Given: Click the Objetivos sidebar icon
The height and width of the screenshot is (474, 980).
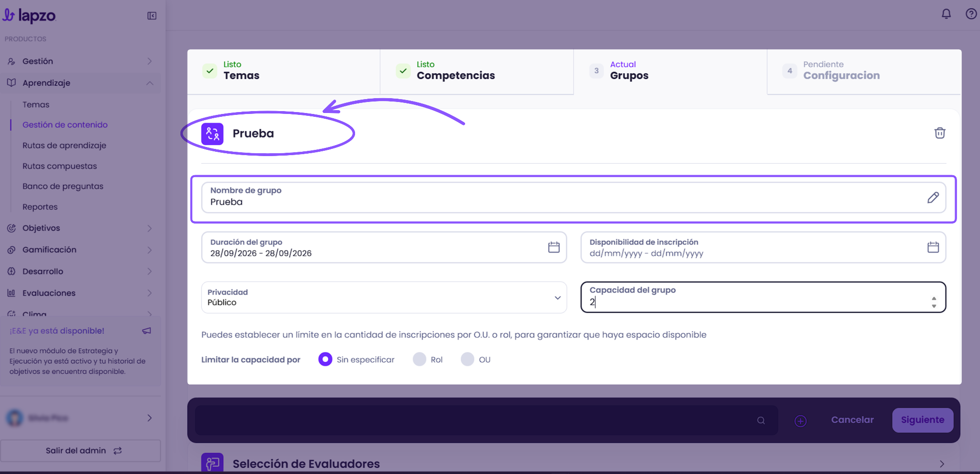Looking at the screenshot, I should (11, 228).
